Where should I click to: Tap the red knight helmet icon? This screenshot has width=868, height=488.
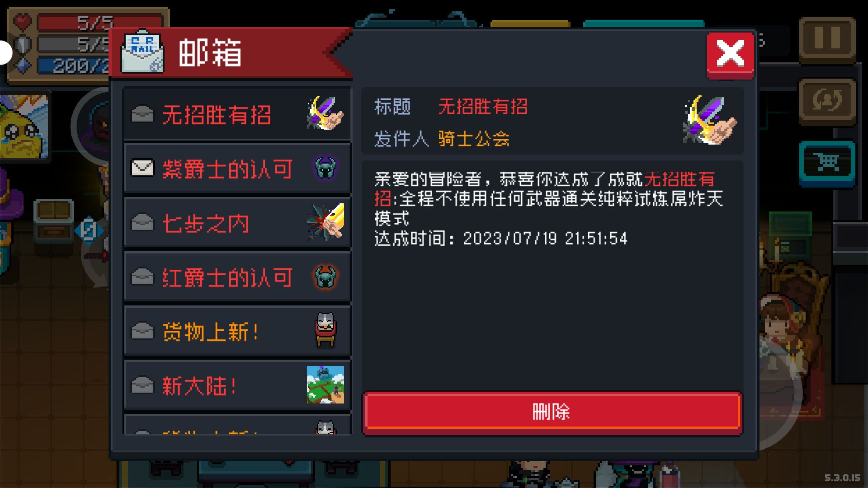click(x=325, y=277)
